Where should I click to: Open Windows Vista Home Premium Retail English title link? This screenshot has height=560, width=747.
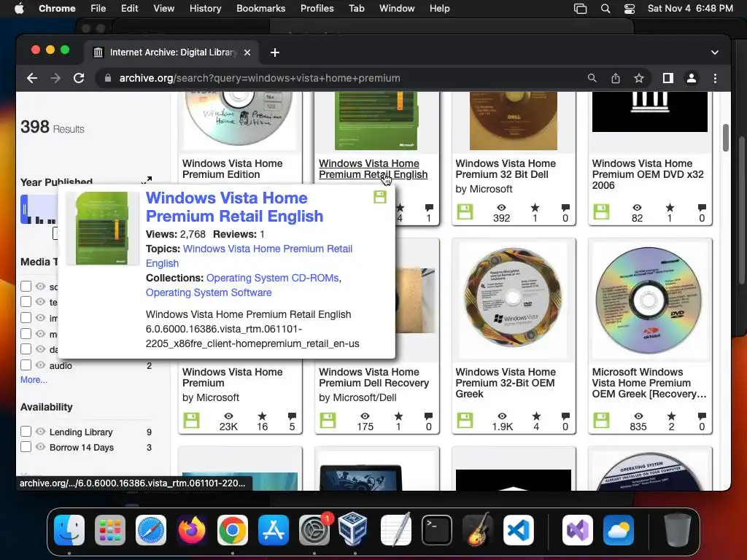pos(234,206)
